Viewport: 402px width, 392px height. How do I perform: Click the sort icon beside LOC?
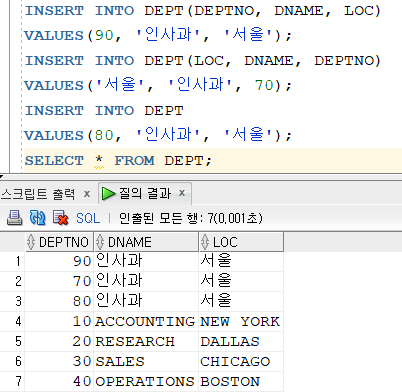pyautogui.click(x=205, y=242)
